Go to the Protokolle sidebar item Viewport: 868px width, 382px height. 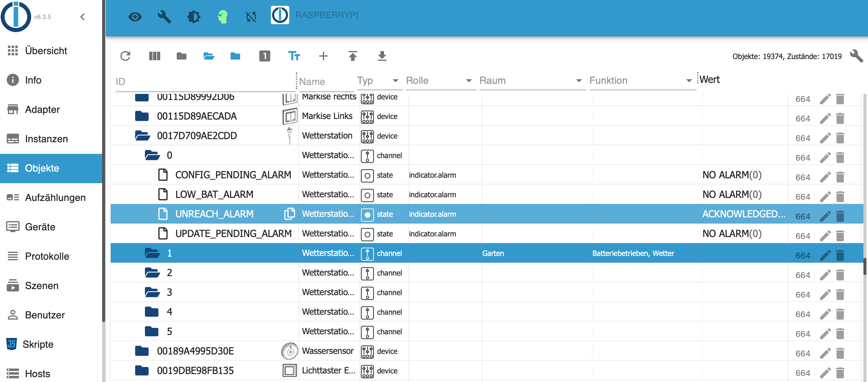click(x=47, y=256)
